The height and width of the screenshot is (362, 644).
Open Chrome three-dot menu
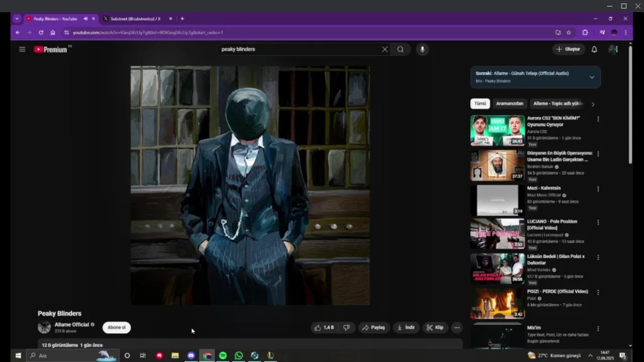coord(625,33)
